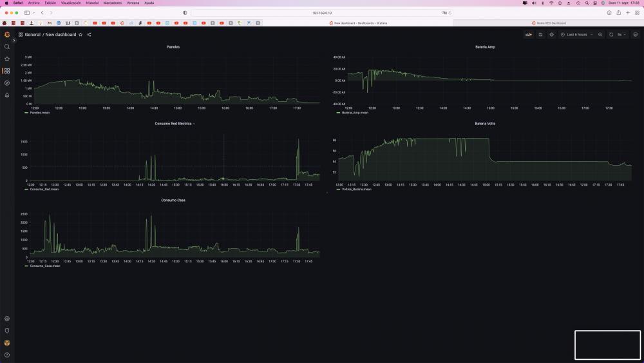
Task: Toggle Bateria_Amp.mean series in legend
Action: pyautogui.click(x=355, y=113)
